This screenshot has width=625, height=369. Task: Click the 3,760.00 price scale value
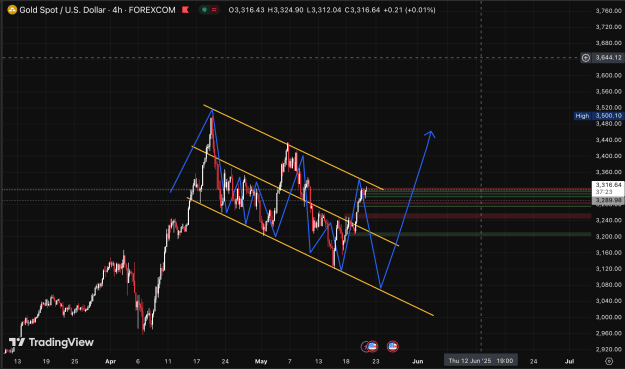coord(608,11)
